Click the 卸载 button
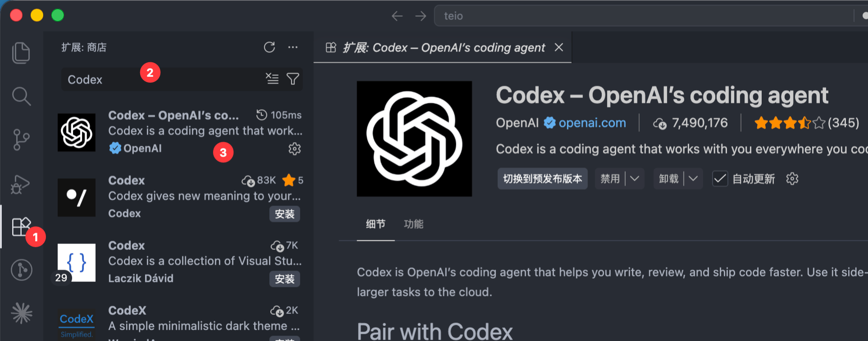This screenshot has width=868, height=341. coord(669,179)
